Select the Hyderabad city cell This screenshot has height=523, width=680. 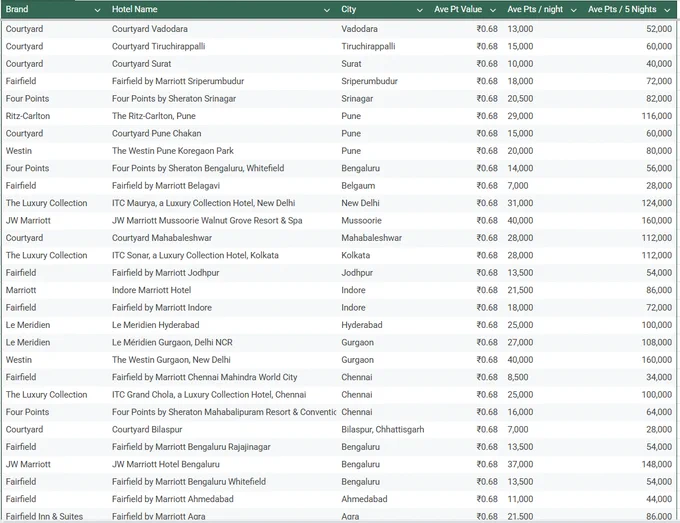362,325
